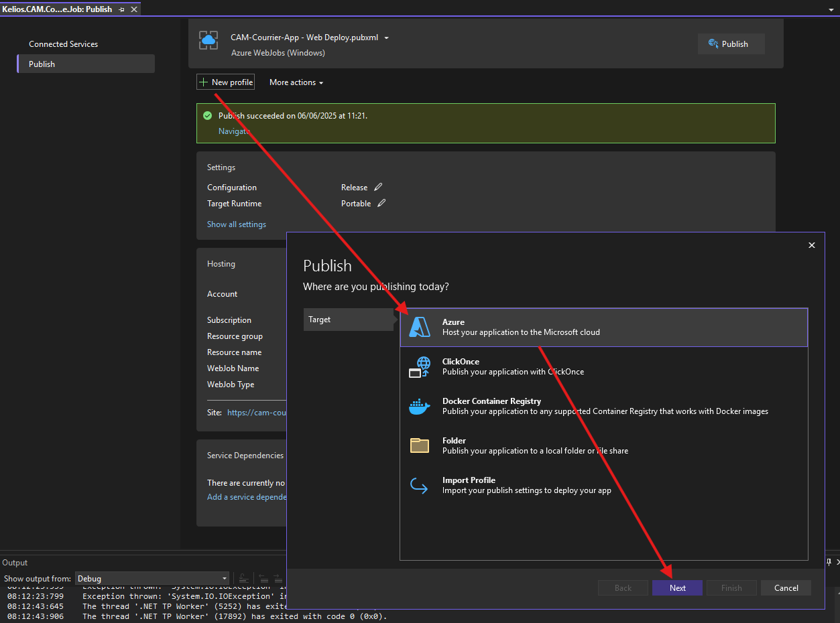Image resolution: width=840 pixels, height=623 pixels.
Task: Choose the ClickOnce publish target icon
Action: [x=420, y=366]
